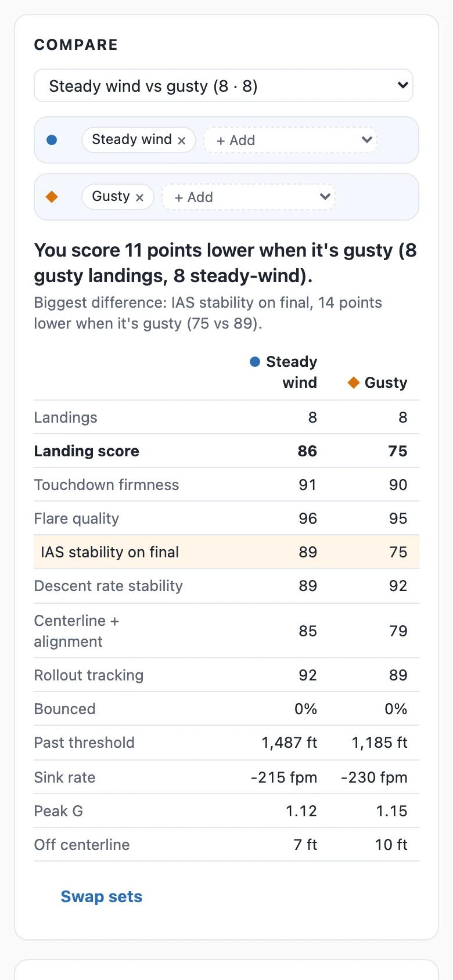Click the Landing score row
The image size is (453, 980).
[x=227, y=451]
